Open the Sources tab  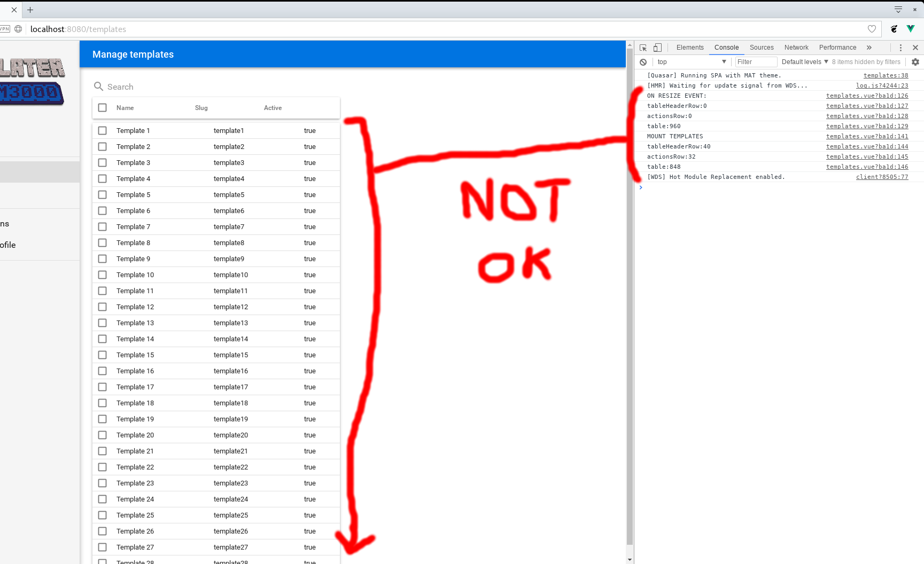tap(762, 48)
